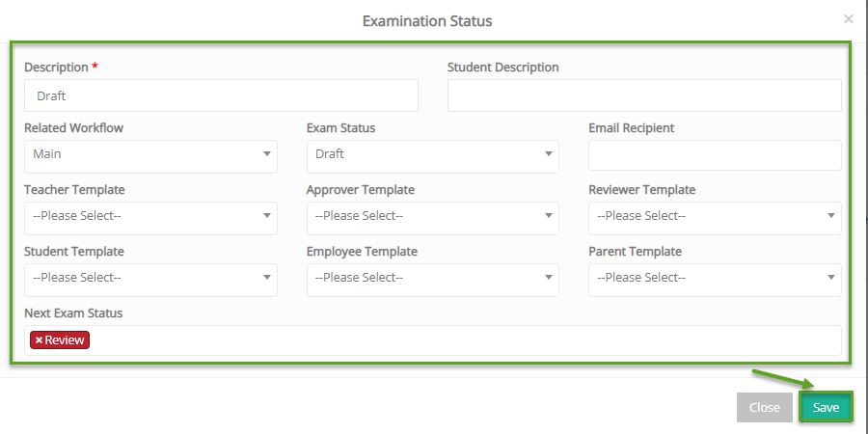Close the dialog with the top-right X icon

(x=848, y=19)
